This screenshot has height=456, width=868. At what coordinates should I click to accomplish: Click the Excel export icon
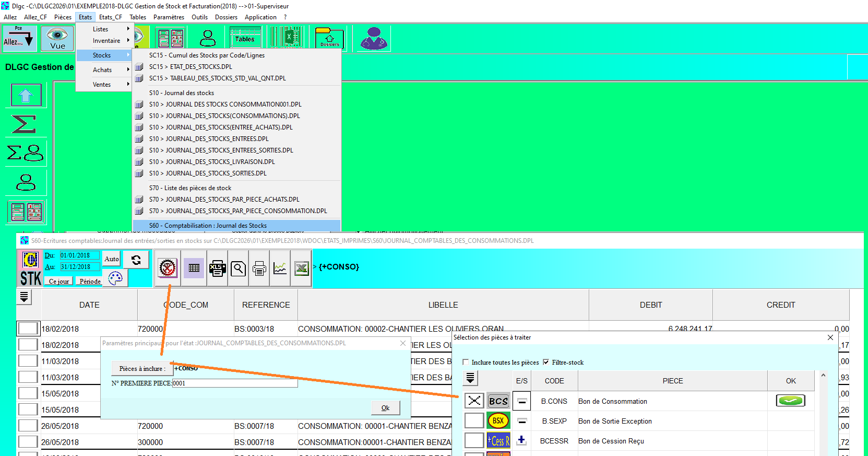(301, 268)
